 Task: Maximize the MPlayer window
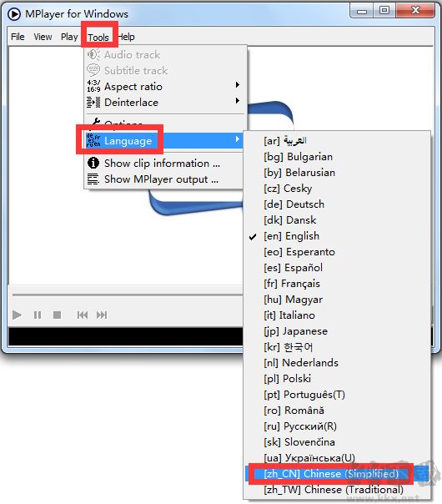point(384,11)
